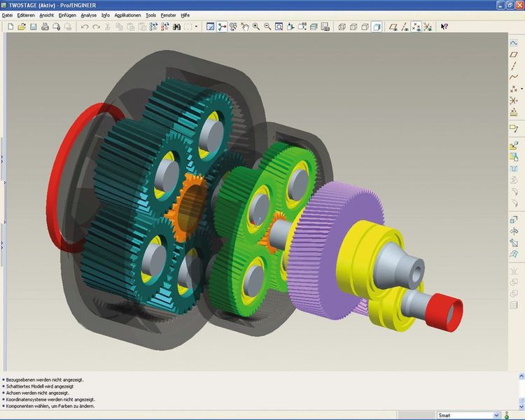Image resolution: width=525 pixels, height=420 pixels.
Task: Click message 'Bezugsebenen werden nicht angezeigt.'
Action: pos(45,380)
